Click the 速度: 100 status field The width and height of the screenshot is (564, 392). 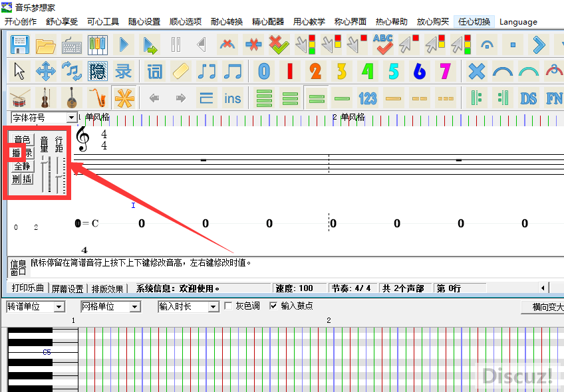[x=299, y=288]
